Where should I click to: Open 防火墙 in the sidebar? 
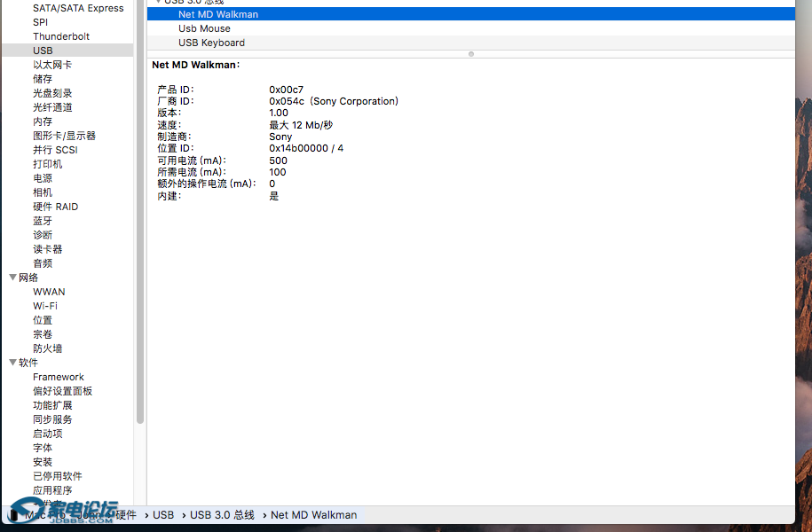click(x=48, y=348)
